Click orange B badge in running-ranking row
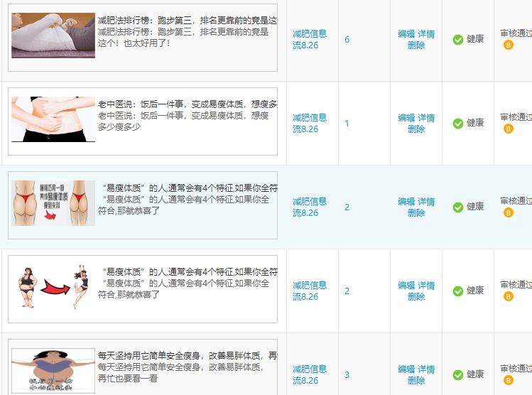 (x=508, y=45)
